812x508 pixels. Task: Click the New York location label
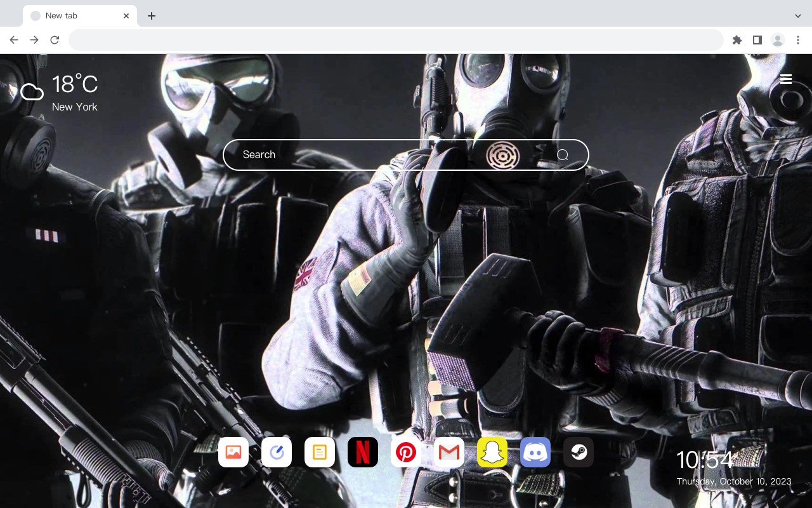pyautogui.click(x=75, y=107)
